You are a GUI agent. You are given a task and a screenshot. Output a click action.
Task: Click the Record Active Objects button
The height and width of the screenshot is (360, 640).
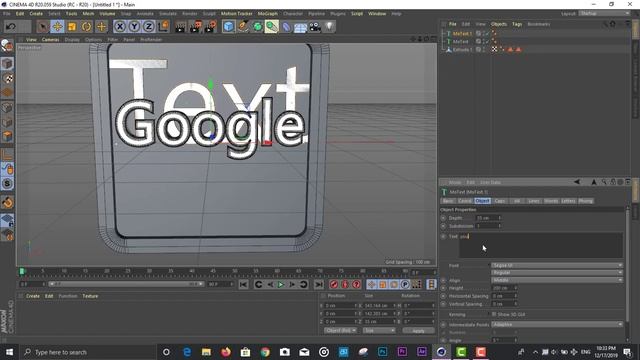click(333, 284)
